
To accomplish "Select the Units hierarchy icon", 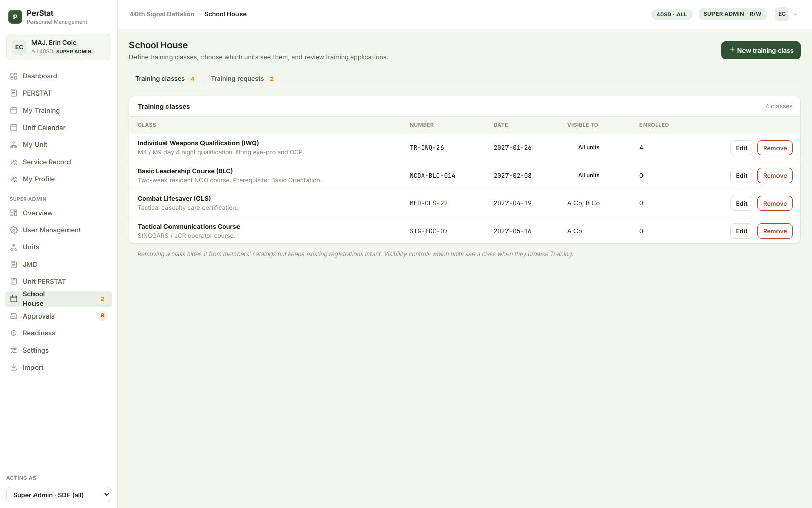I will point(14,247).
